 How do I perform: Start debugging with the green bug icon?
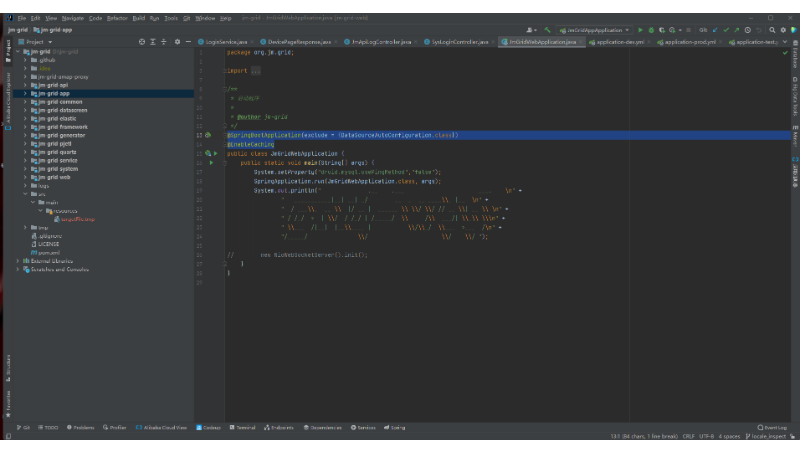[x=651, y=30]
